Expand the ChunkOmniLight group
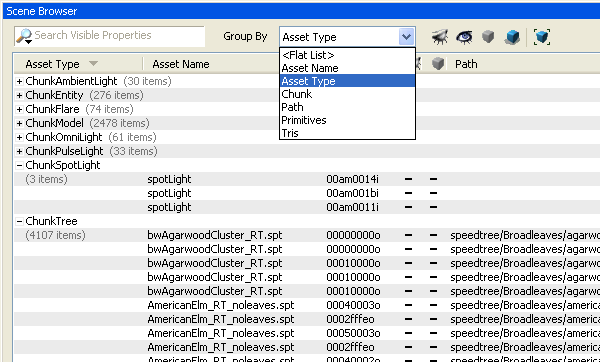 click(x=20, y=137)
